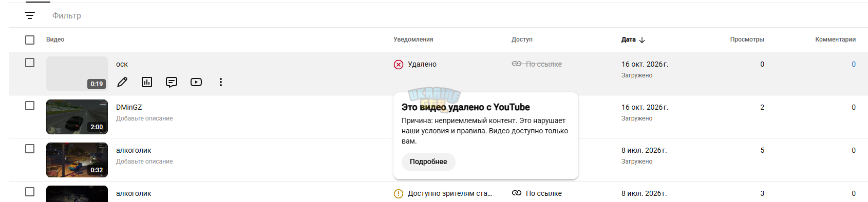Viewport: 868px width, 202px height.
Task: Add description for DMinGZ via Добавьте описание
Action: click(144, 118)
